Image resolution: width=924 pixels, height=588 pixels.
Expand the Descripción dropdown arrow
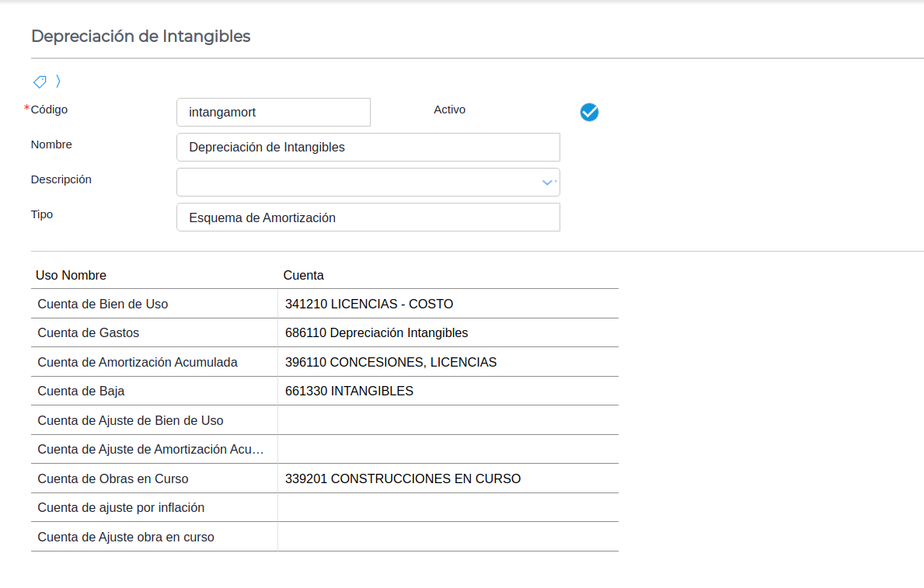click(x=547, y=182)
